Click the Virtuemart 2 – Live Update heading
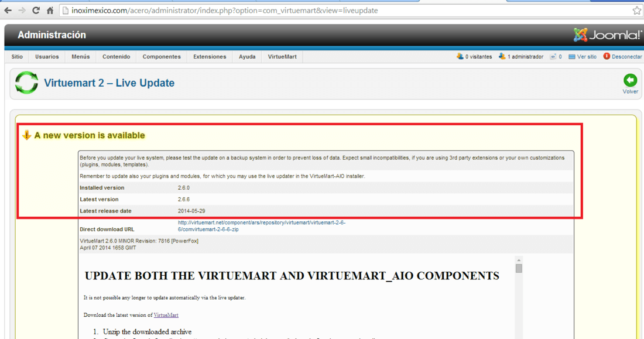 [x=109, y=83]
